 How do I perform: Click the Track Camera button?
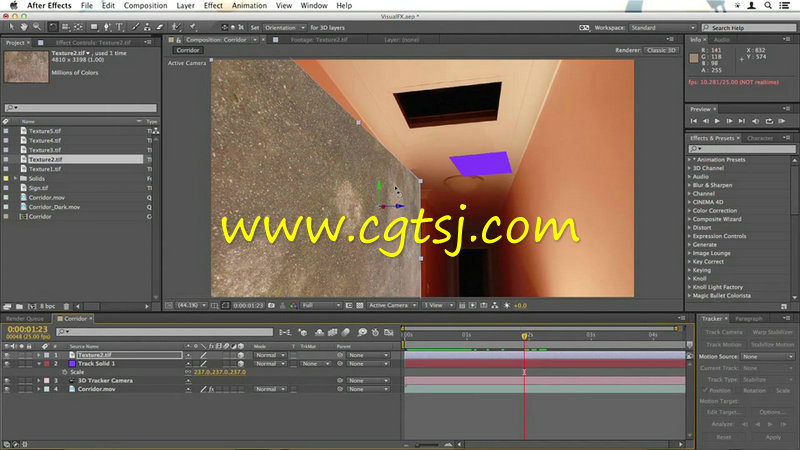click(x=723, y=332)
